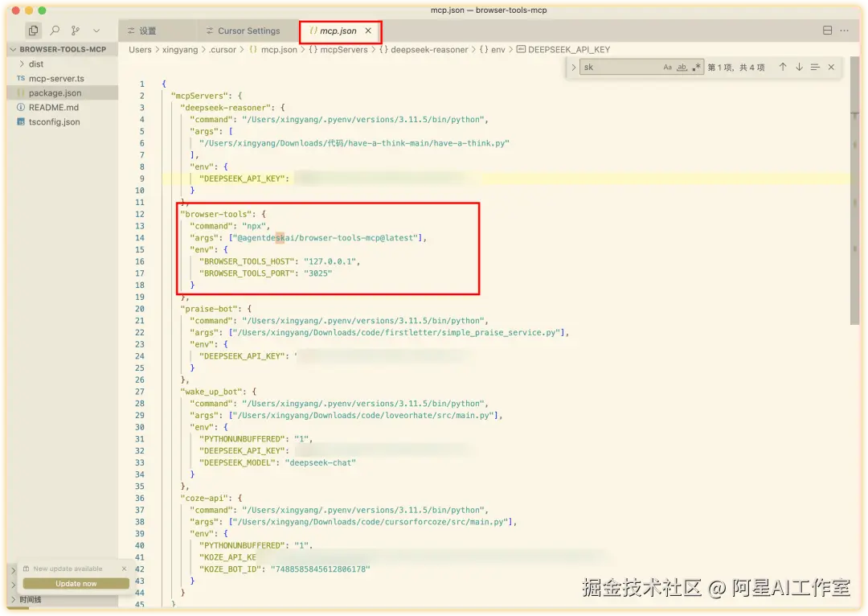
Task: Click the "deepseek-chat" model value
Action: click(x=321, y=462)
